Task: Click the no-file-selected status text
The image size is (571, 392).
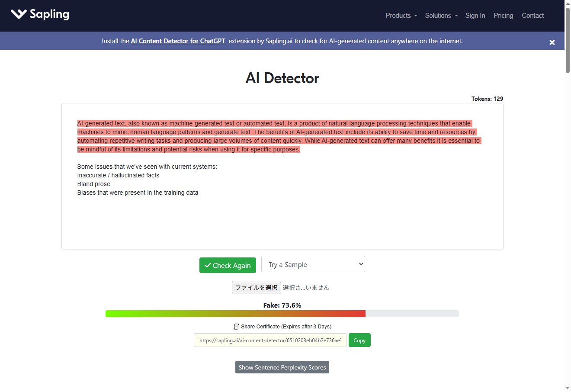Action: [x=306, y=288]
